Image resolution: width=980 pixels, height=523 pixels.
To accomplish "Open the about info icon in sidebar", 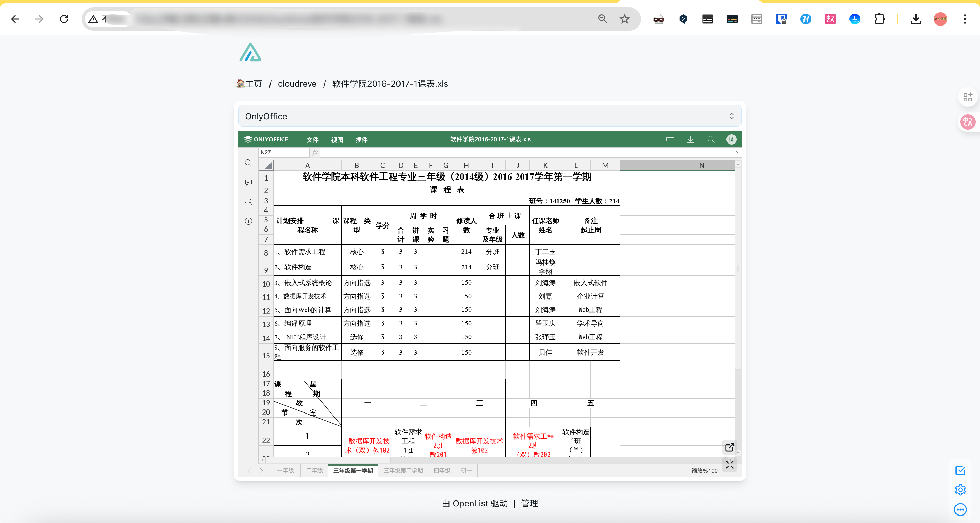I will click(x=248, y=221).
